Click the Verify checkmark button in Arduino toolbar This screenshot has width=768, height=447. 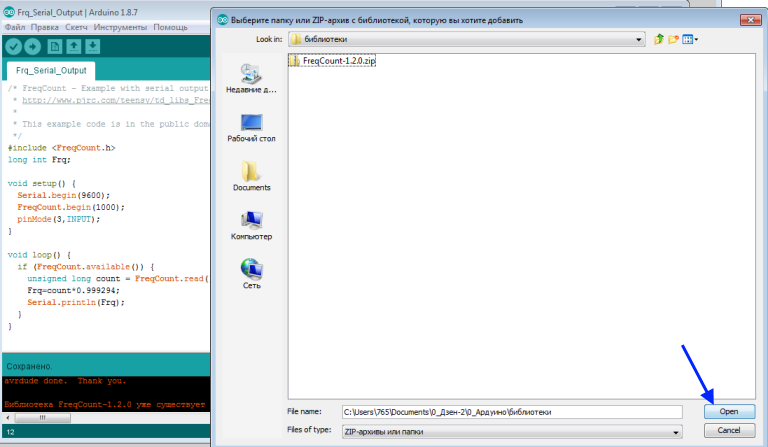coord(14,47)
